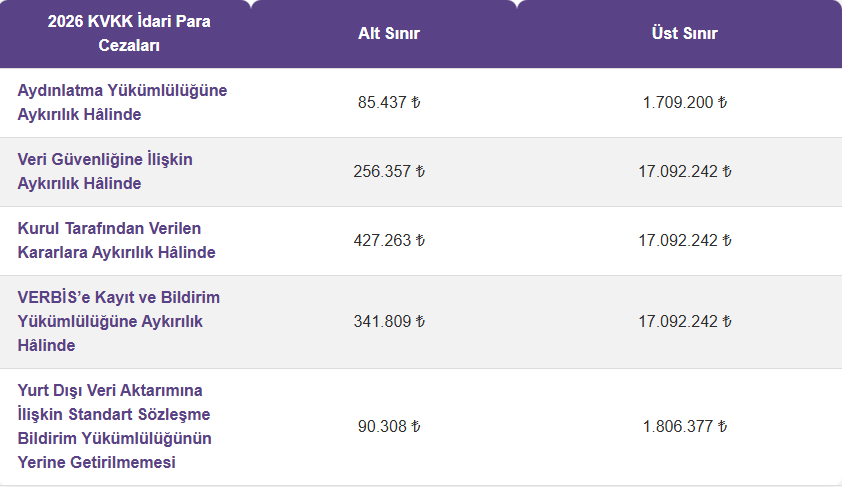Click the lira symbol beside 1.806.377
Image resolution: width=849 pixels, height=487 pixels.
[x=721, y=426]
